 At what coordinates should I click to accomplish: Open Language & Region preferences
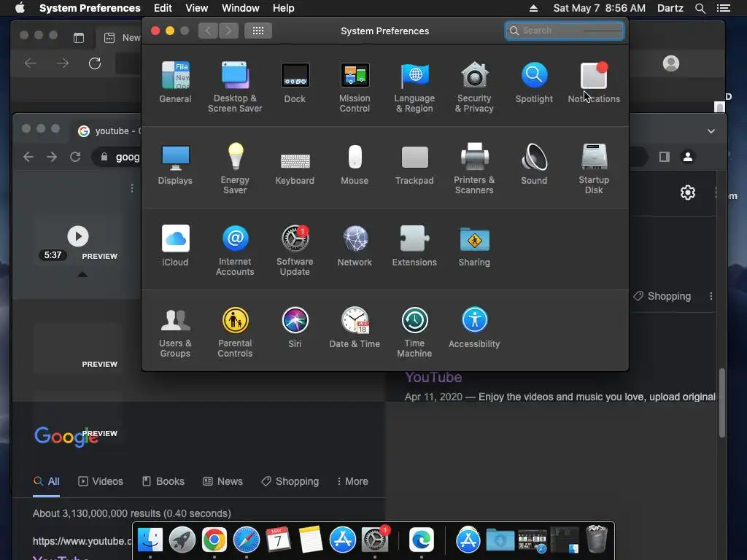coord(414,87)
